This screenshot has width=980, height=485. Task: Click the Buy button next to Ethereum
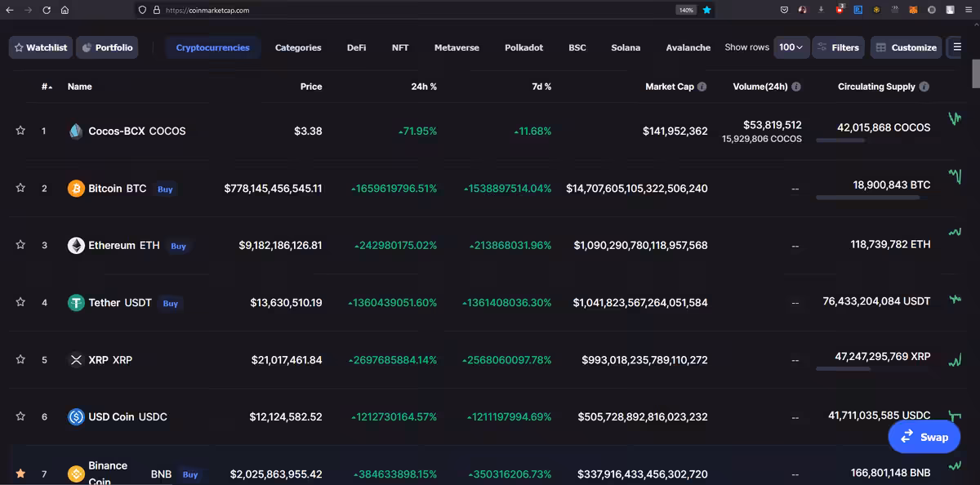pos(178,246)
